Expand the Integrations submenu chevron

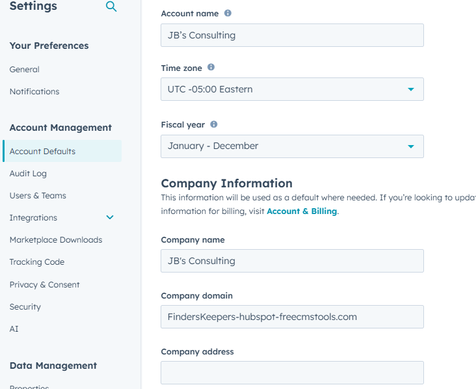[x=110, y=217]
